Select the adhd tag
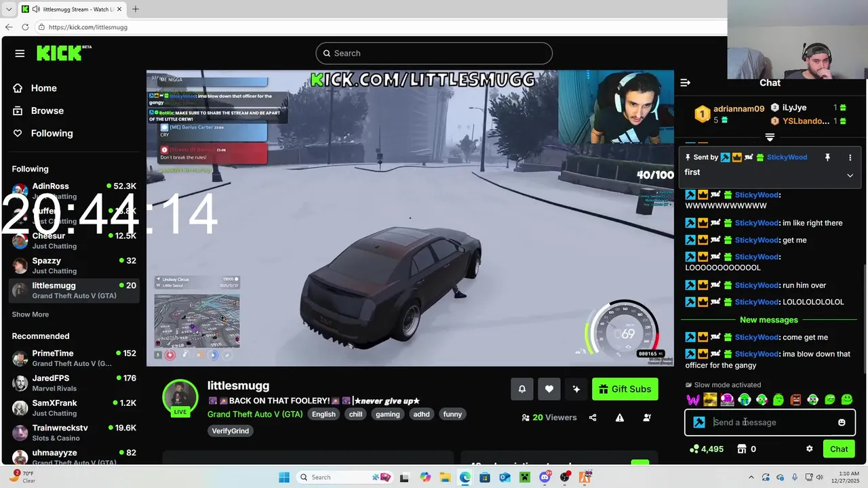 [422, 414]
